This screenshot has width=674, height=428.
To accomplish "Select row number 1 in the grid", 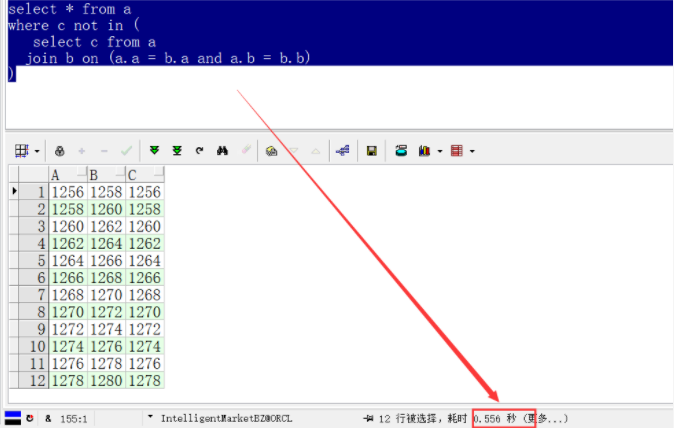I will click(x=34, y=192).
